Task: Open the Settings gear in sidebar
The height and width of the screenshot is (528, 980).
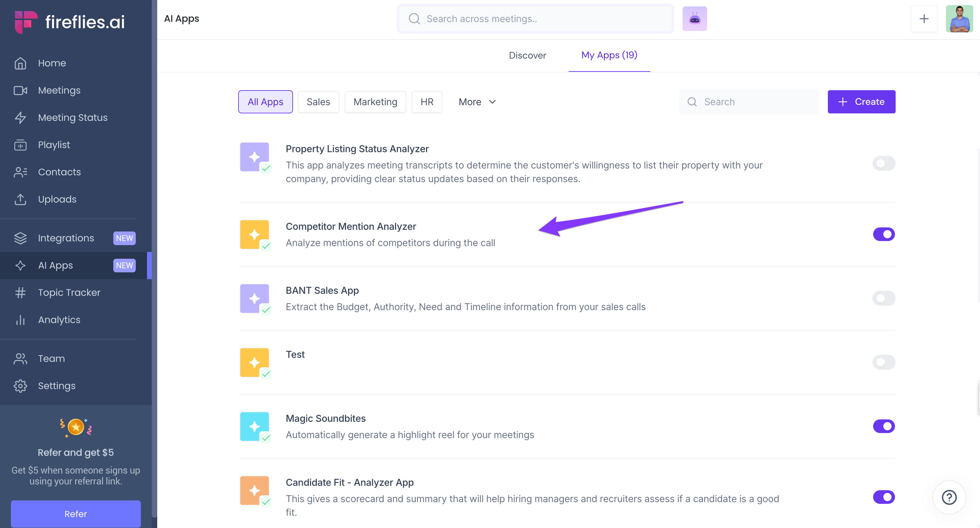Action: [x=20, y=386]
